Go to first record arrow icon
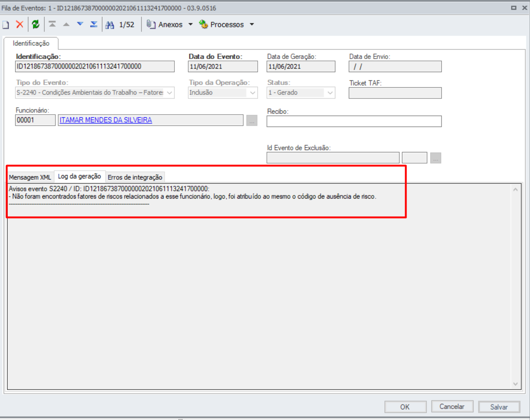 tap(52, 24)
